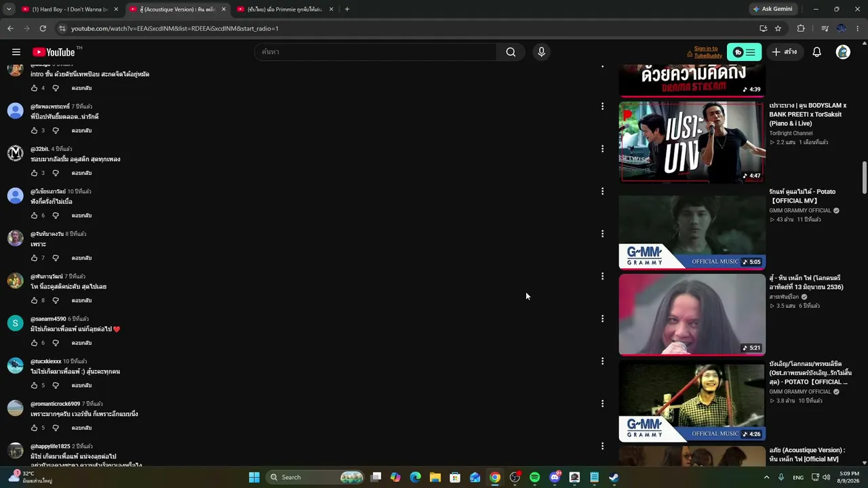Image resolution: width=868 pixels, height=488 pixels.
Task: Click the Sign in to TubeBuddy link
Action: point(708,52)
